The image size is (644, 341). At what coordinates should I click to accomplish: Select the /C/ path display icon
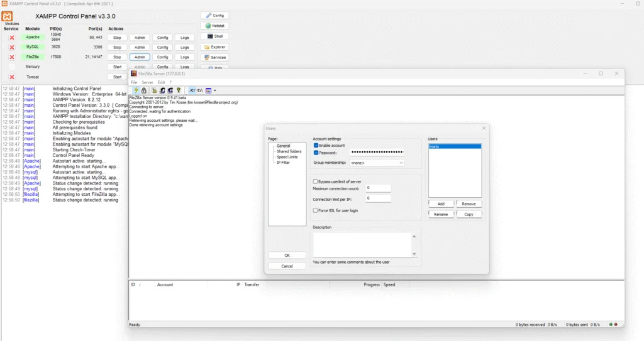click(192, 90)
